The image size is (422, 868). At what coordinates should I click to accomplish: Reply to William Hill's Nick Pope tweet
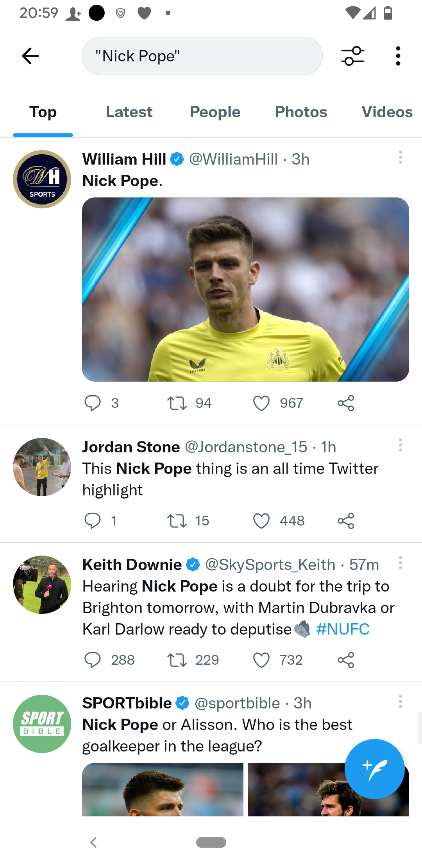pos(93,403)
